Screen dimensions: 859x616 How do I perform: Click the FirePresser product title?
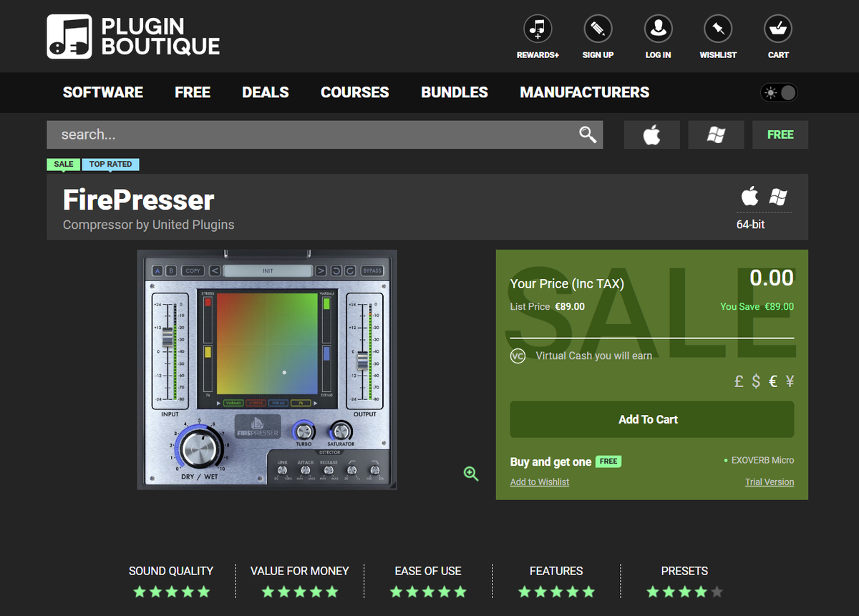pos(139,200)
